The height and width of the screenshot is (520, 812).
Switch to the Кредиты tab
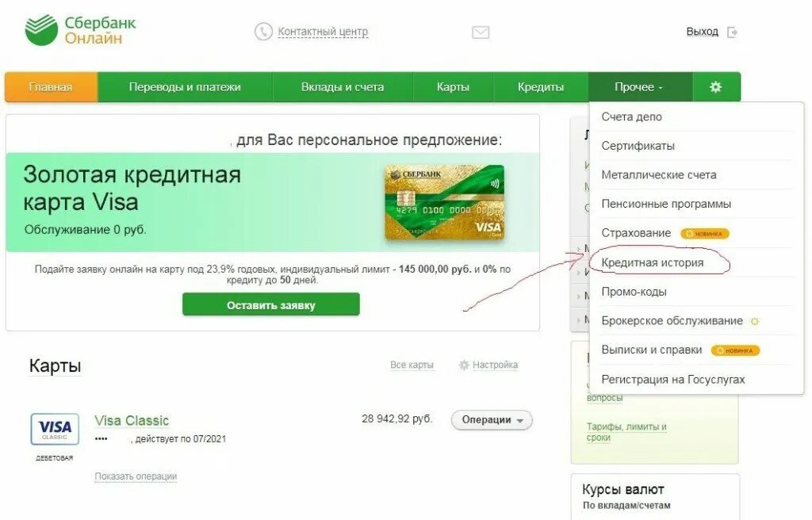541,87
